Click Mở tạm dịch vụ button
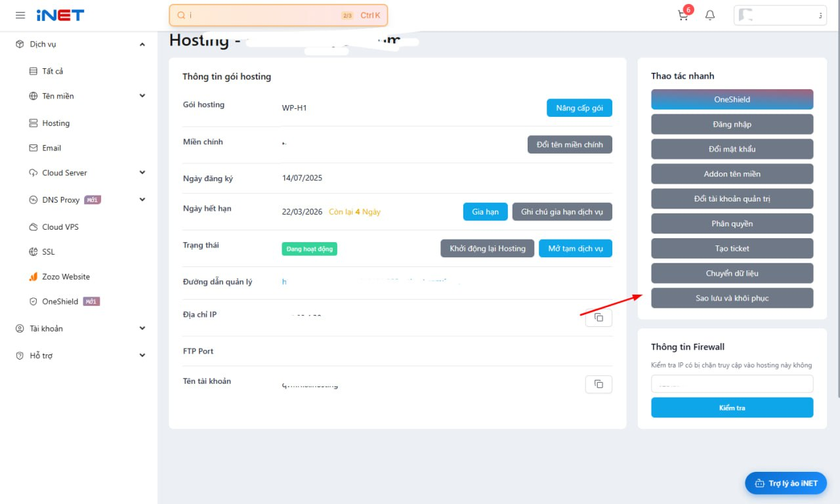 click(x=576, y=249)
